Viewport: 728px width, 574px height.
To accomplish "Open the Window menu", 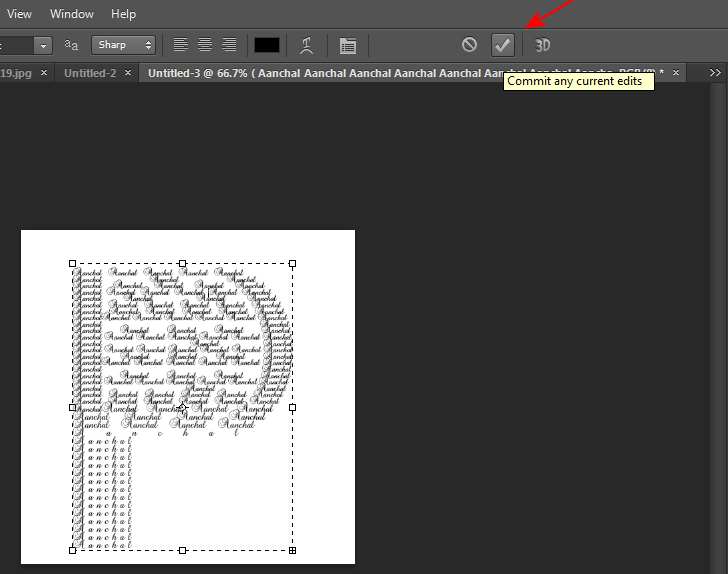I will 72,14.
